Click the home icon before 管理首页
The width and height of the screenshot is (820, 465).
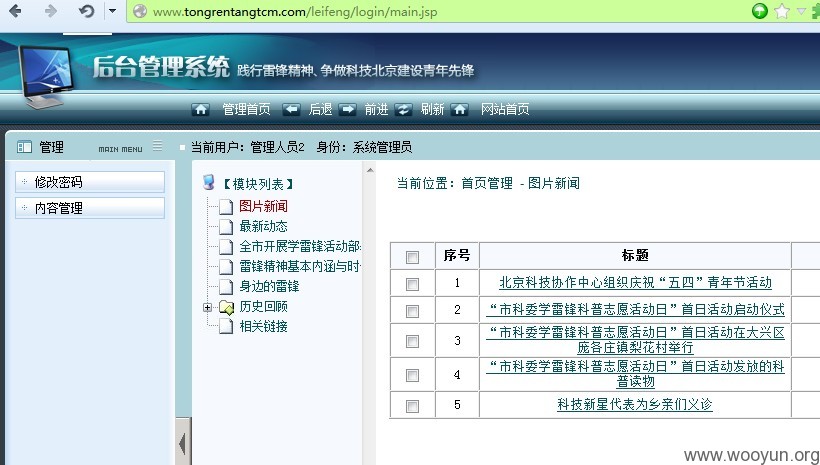(200, 109)
